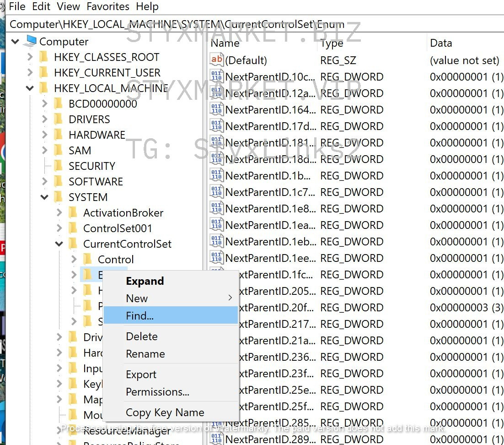Click the (Default) string value icon
The image size is (504, 445).
coord(216,60)
